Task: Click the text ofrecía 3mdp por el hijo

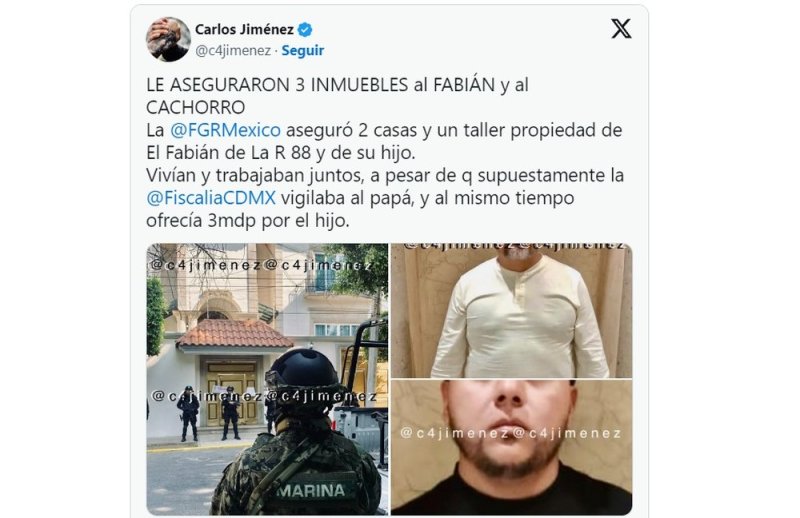Action: [248, 220]
